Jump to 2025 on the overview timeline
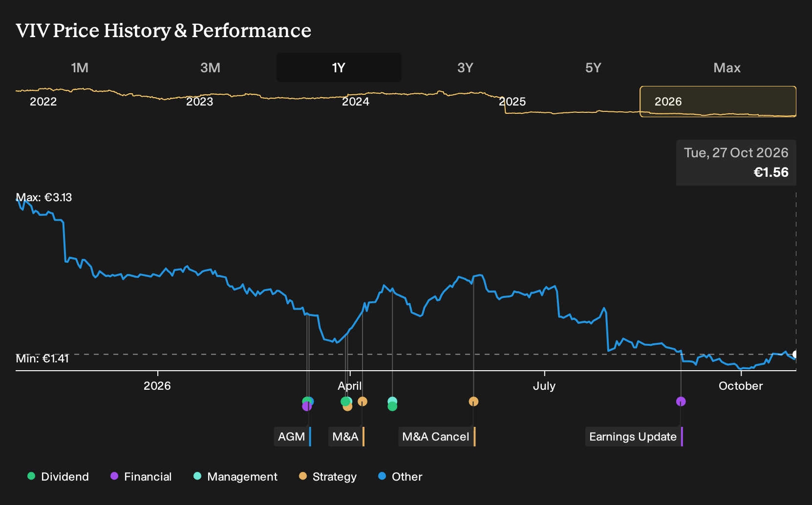 [x=512, y=102]
